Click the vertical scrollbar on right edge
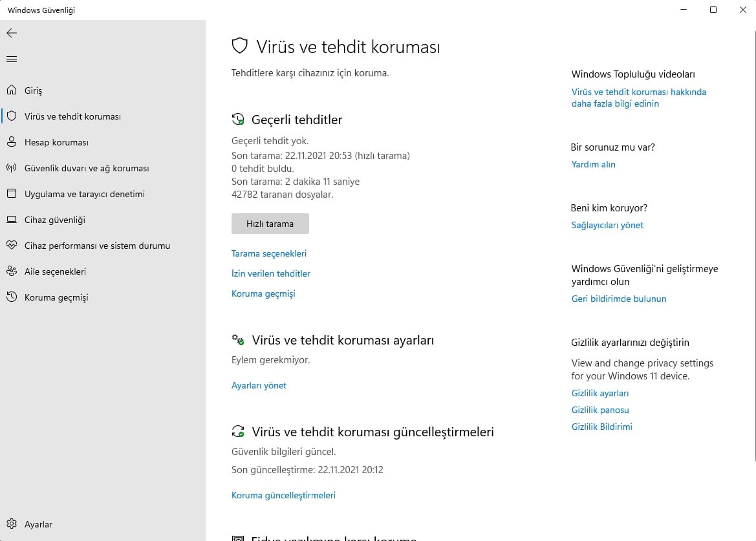Screen dimensions: 756x541 754,246
